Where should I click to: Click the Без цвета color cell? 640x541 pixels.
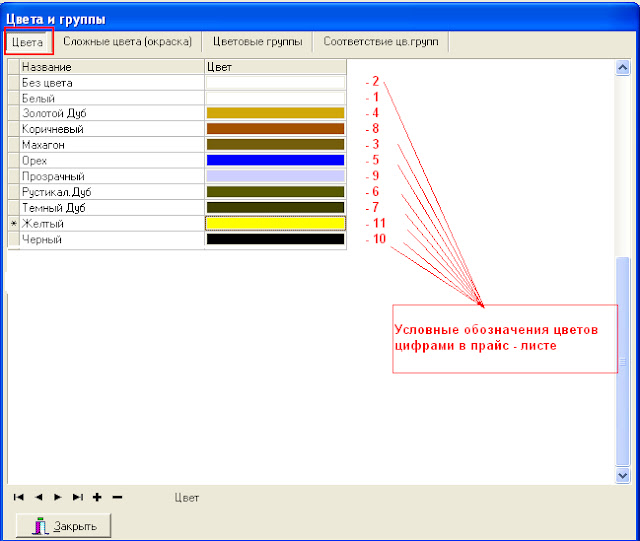275,82
